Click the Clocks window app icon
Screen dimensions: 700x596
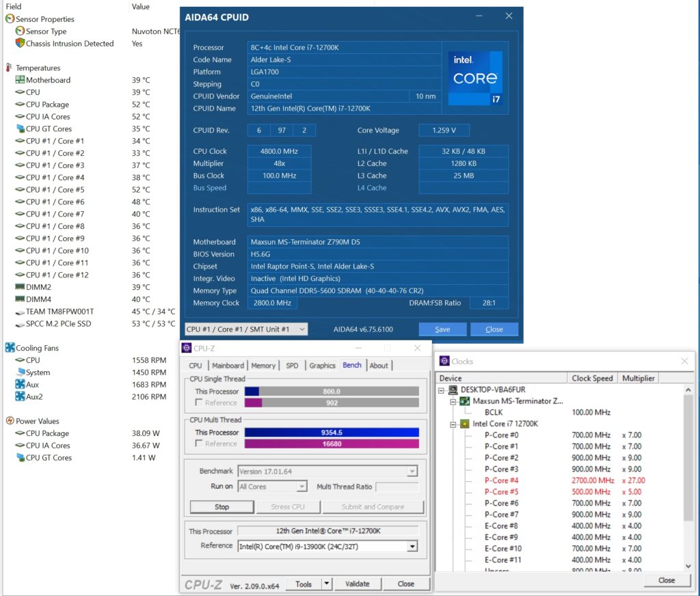(x=444, y=361)
